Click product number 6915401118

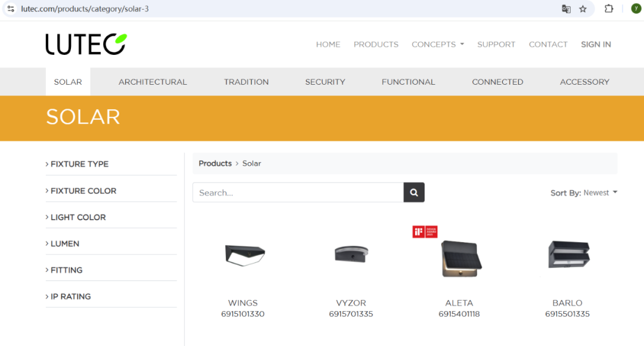[459, 314]
